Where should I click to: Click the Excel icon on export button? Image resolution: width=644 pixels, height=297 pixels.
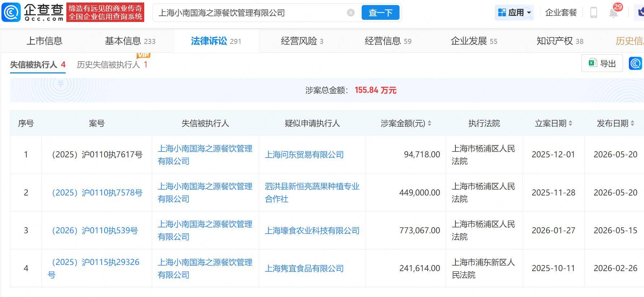[x=592, y=63]
